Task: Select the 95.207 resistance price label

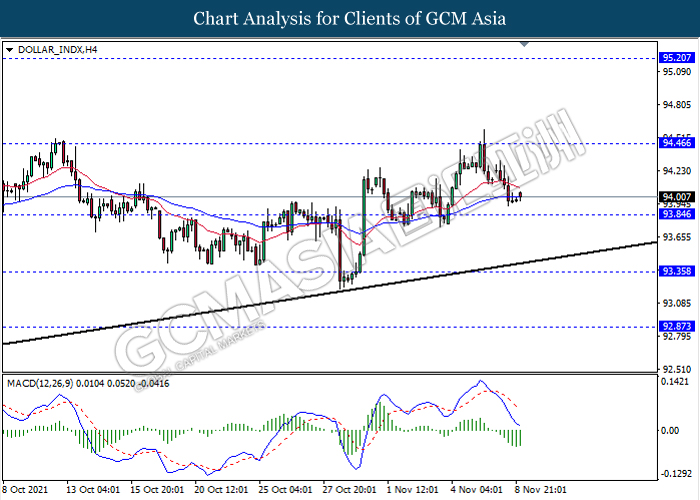Action: (x=677, y=59)
